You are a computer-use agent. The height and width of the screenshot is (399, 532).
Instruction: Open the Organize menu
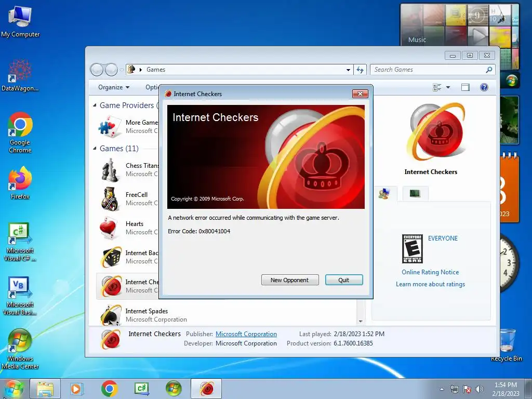(x=114, y=87)
